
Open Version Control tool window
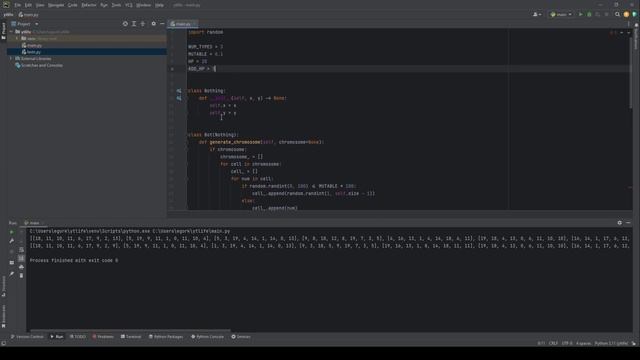coord(27,337)
